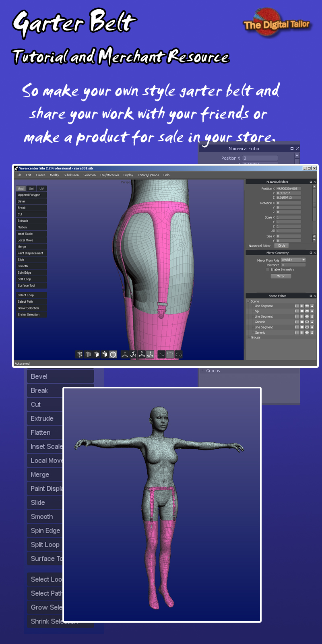Click Extrude in the Silo tool list
Image resolution: width=322 pixels, height=644 pixels.
31,221
